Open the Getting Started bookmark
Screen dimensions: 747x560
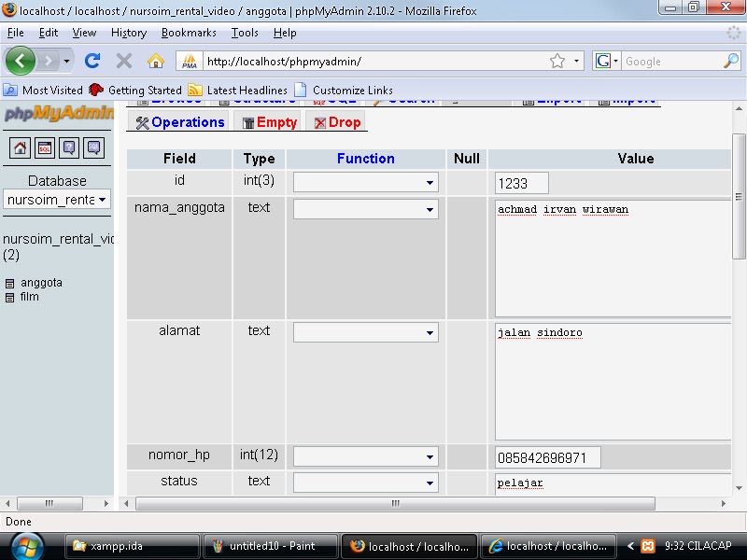pos(135,90)
